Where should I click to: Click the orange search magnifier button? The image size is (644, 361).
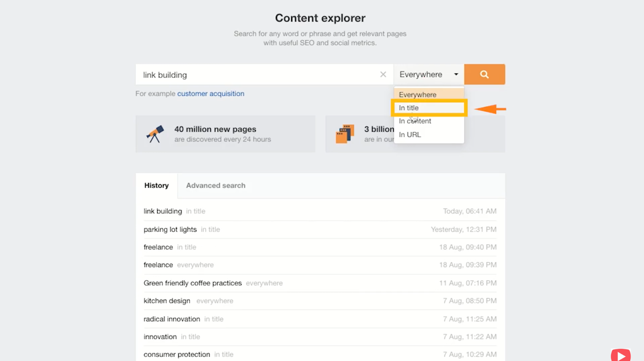pyautogui.click(x=484, y=75)
